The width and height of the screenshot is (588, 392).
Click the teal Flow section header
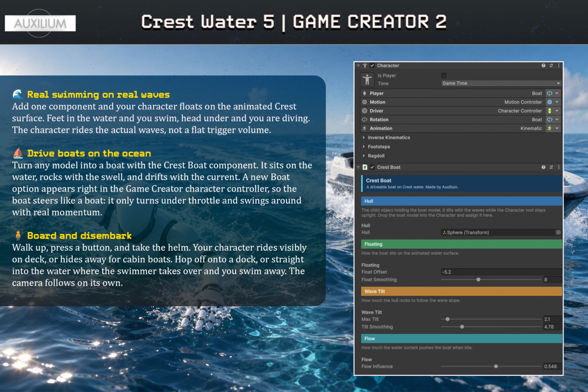462,339
